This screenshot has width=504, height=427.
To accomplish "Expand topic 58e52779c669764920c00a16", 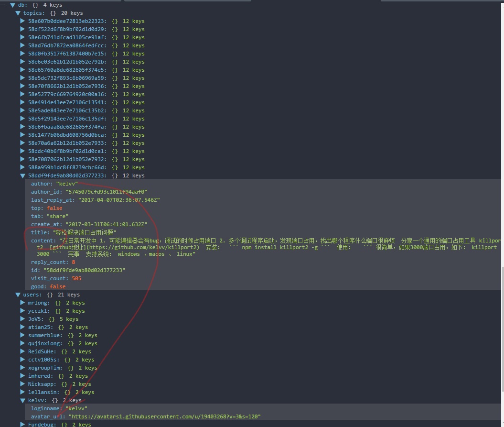I will click(22, 94).
